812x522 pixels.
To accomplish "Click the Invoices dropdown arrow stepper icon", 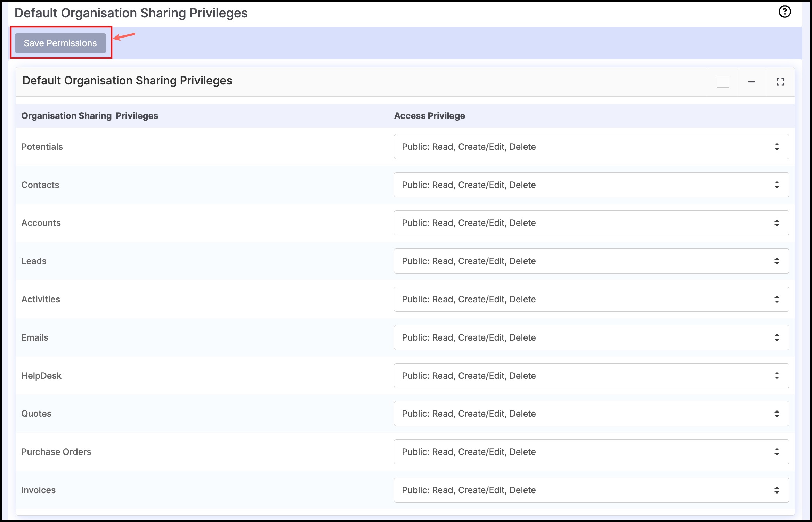I will [x=777, y=490].
